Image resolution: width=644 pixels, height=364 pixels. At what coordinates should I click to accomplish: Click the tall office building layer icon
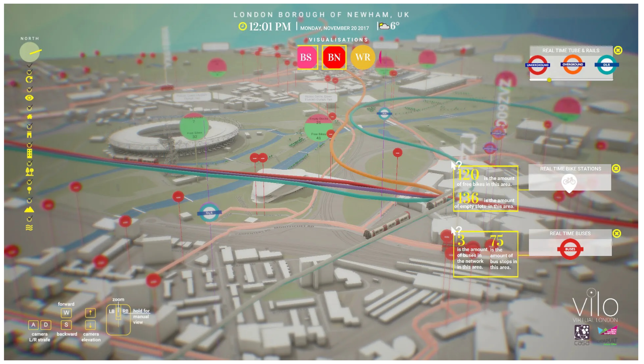point(29,153)
